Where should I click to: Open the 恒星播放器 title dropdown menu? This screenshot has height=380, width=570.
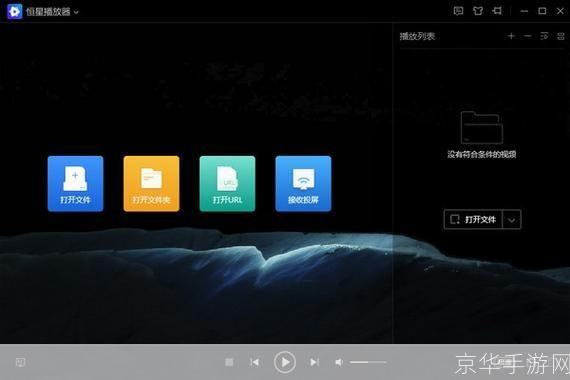[x=76, y=12]
